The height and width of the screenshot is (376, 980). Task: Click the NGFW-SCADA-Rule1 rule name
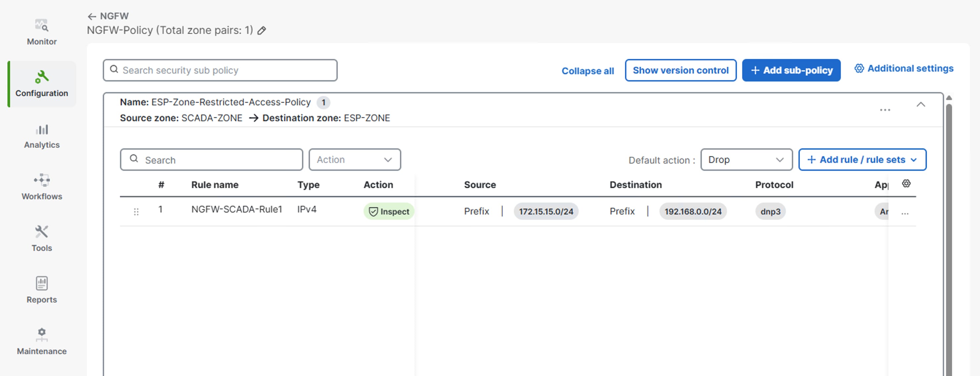[x=236, y=210]
